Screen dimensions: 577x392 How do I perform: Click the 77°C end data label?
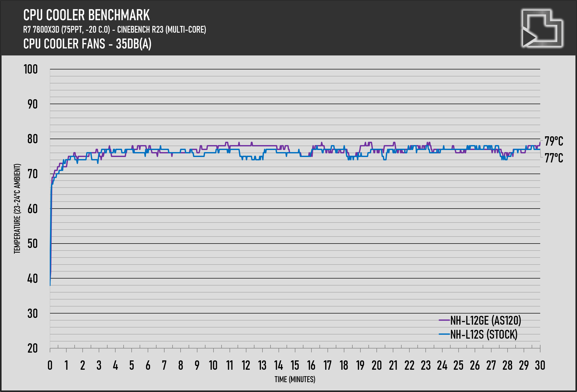pos(554,158)
